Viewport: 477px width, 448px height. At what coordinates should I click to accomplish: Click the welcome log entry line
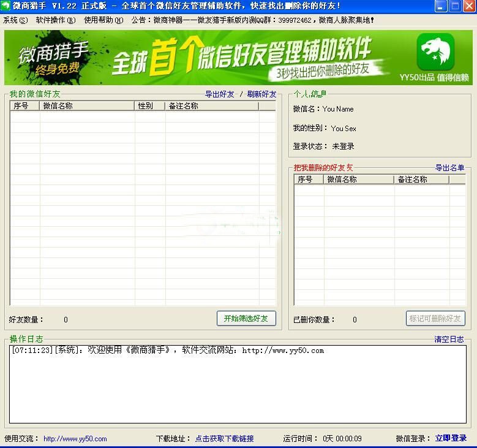pos(168,350)
